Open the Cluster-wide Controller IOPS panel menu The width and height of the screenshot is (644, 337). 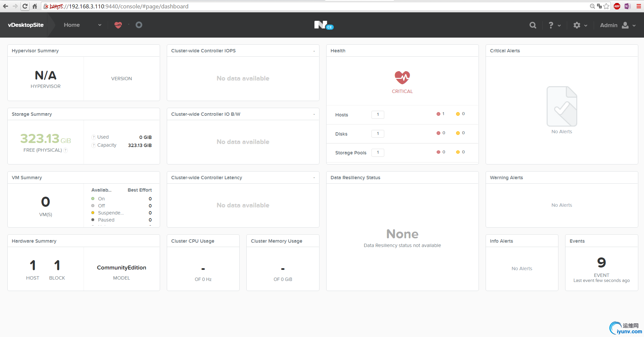(x=314, y=51)
